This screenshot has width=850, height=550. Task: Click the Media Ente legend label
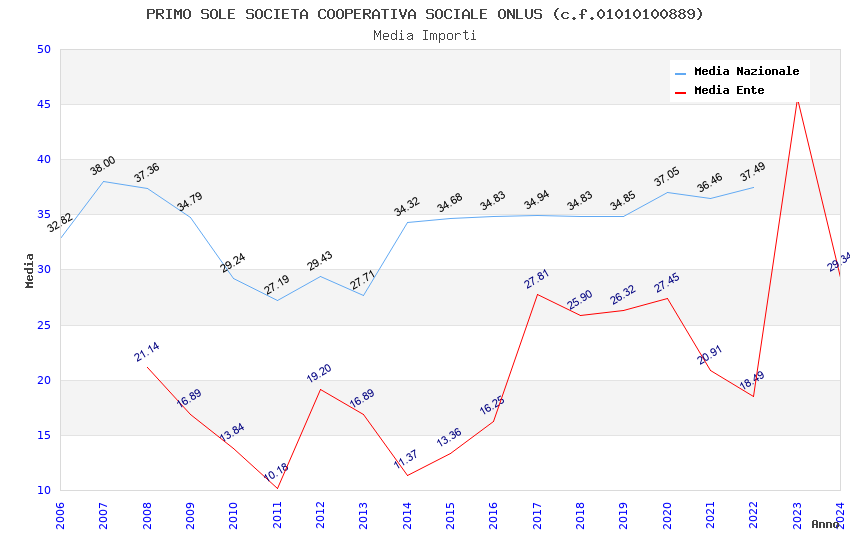tap(729, 90)
